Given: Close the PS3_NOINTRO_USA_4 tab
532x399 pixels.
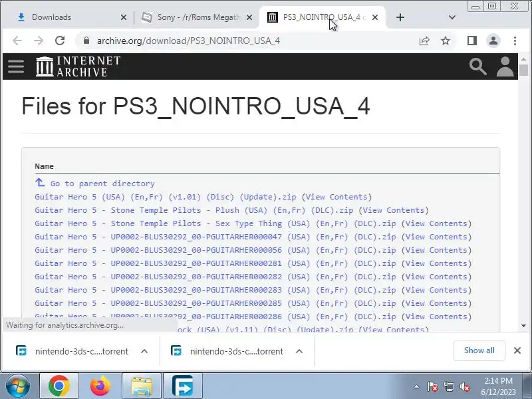Looking at the screenshot, I should pos(375,17).
